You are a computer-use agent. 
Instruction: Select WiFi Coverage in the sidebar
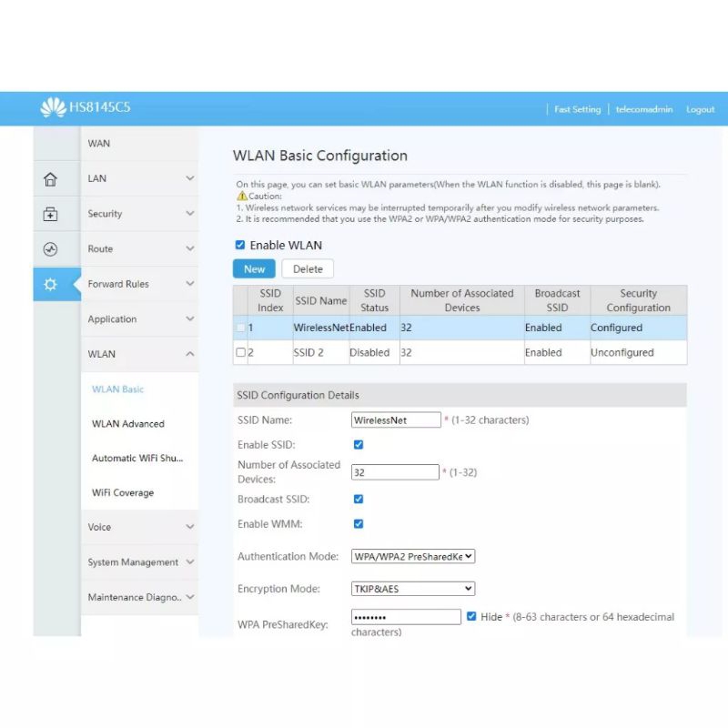(x=123, y=493)
